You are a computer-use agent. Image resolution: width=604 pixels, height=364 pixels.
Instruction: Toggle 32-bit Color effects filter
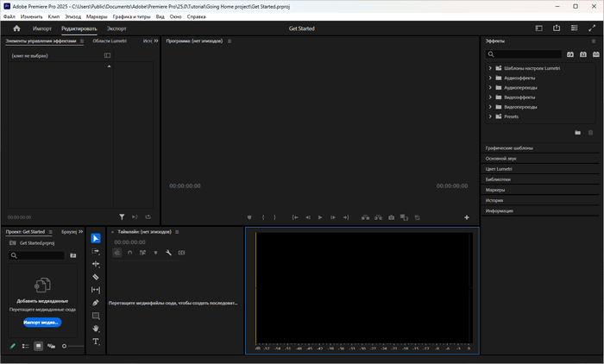coord(583,54)
